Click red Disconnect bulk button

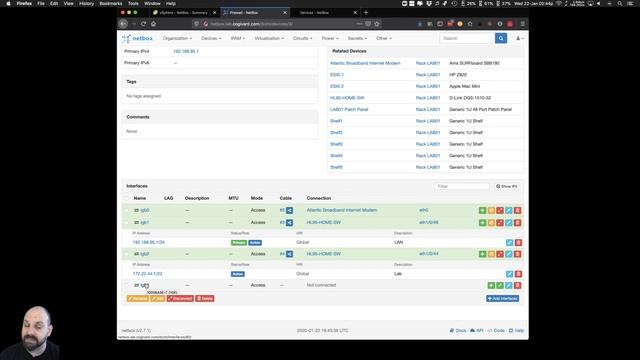click(180, 298)
